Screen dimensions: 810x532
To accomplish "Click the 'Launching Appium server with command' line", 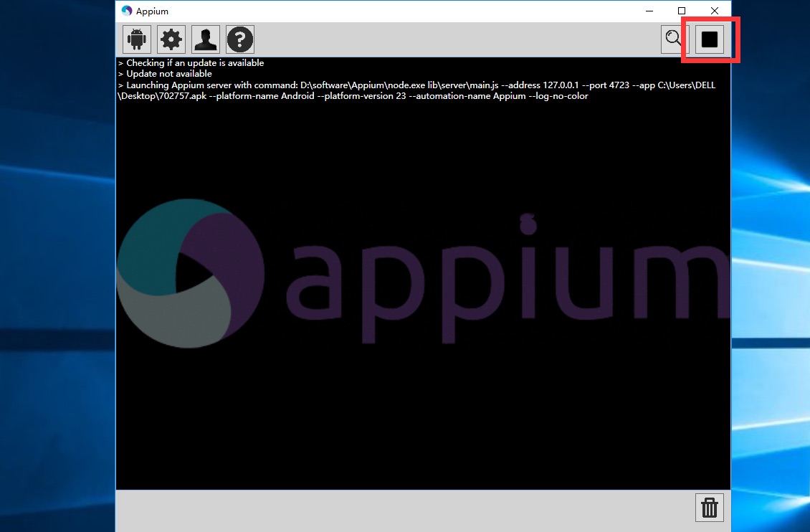I will (x=416, y=90).
